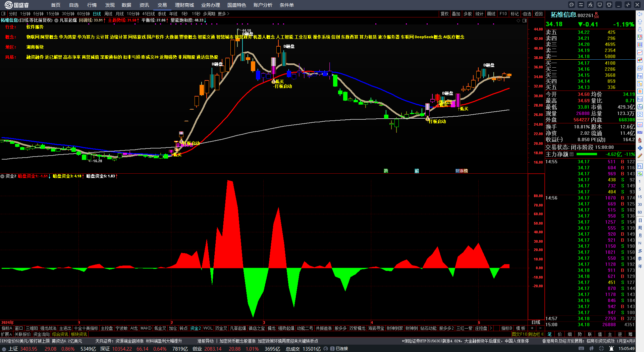Open the chat message icon in title bar
The width and height of the screenshot is (644, 352).
point(572,5)
